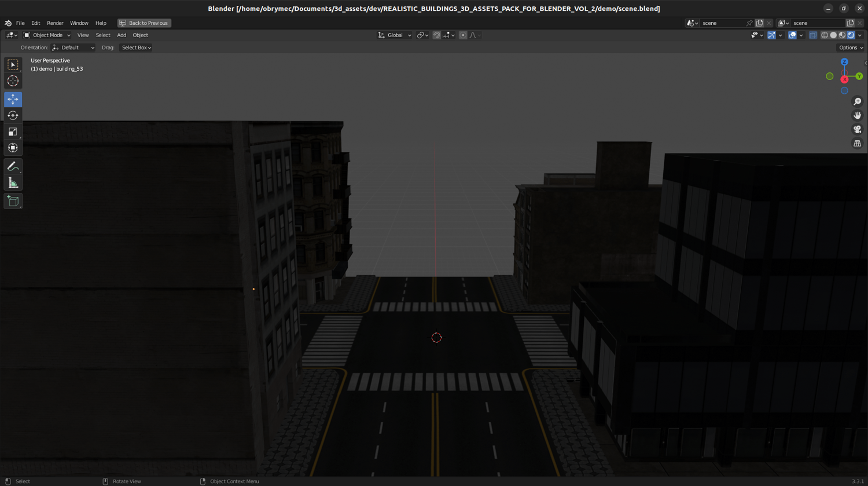868x486 pixels.
Task: Open the gizmo options dropdown arrow
Action: click(x=780, y=35)
